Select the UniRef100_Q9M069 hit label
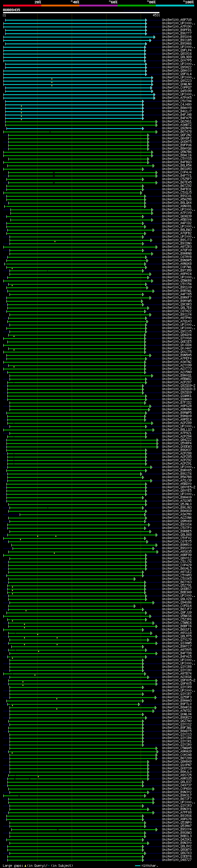The height and width of the screenshot is (868, 197). pyautogui.click(x=177, y=521)
